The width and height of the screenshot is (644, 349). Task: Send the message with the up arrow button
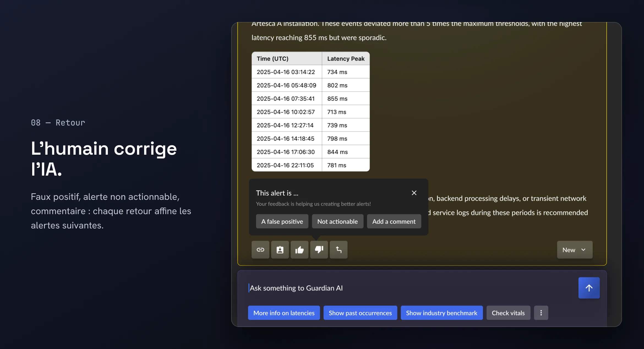coord(589,288)
